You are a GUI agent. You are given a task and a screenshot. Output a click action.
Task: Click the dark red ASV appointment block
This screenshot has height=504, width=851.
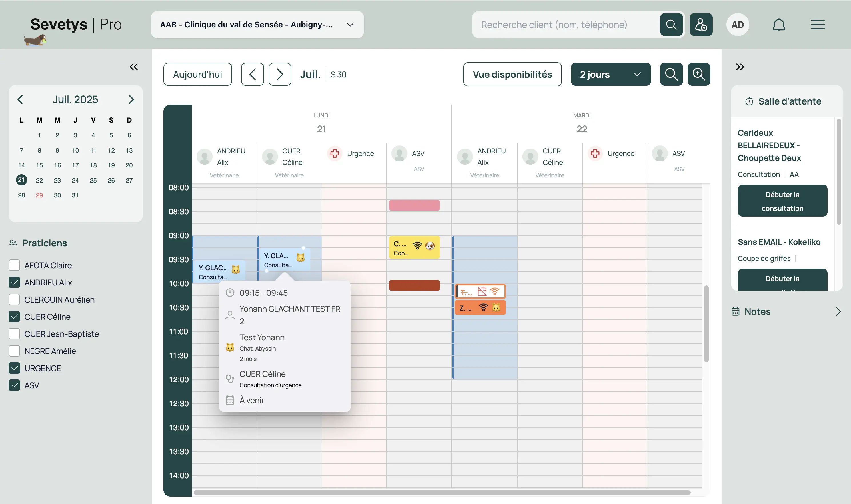click(414, 285)
